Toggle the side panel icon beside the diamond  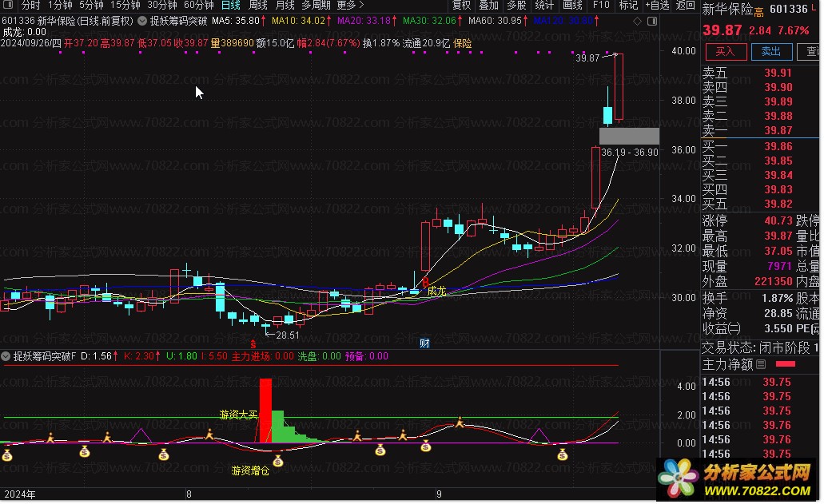[652, 21]
